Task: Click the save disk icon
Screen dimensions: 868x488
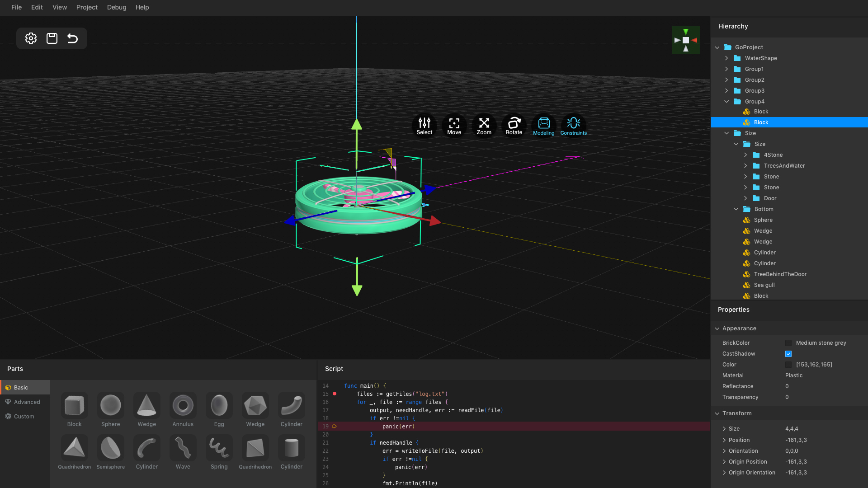Action: tap(52, 38)
